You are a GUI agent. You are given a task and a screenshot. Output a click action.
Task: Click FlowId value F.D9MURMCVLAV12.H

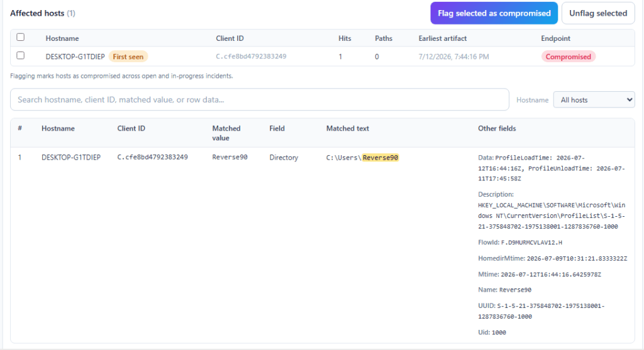(x=531, y=243)
